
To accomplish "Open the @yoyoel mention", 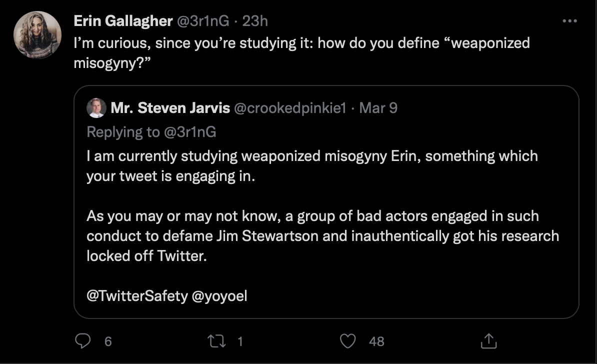I will coord(219,296).
